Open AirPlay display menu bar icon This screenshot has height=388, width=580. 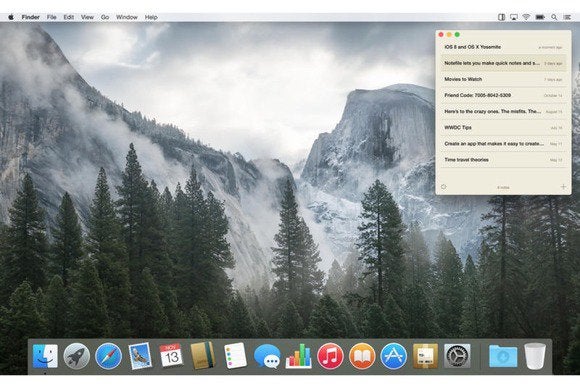514,17
